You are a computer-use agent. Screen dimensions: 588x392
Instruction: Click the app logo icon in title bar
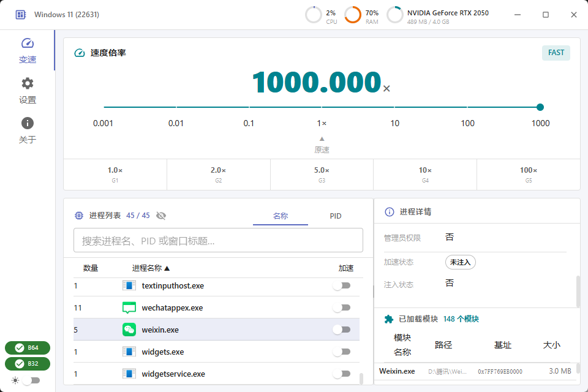(21, 15)
